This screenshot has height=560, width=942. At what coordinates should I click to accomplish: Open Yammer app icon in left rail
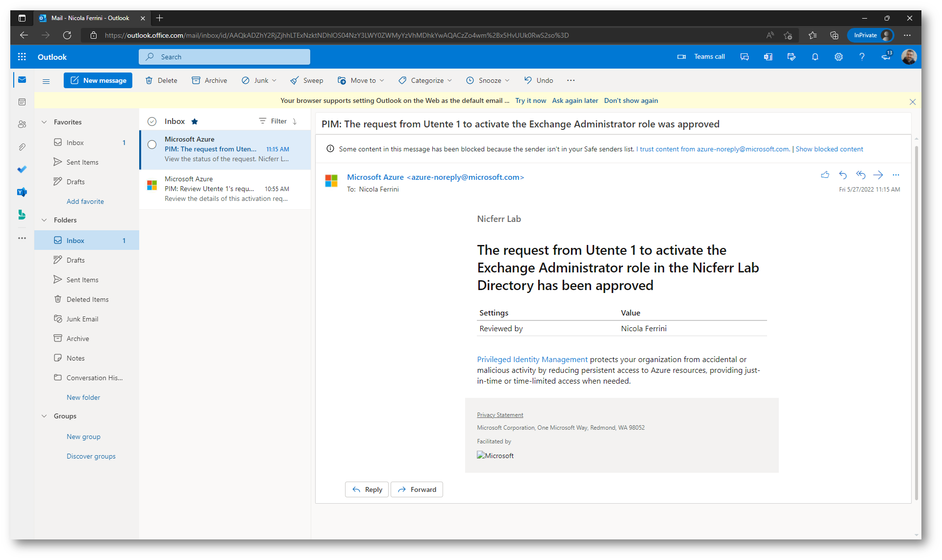click(x=22, y=192)
